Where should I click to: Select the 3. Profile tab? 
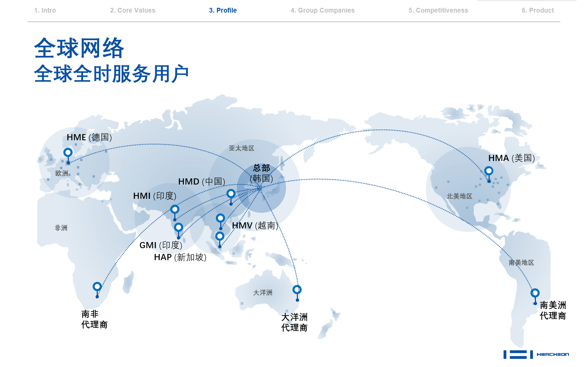point(223,10)
